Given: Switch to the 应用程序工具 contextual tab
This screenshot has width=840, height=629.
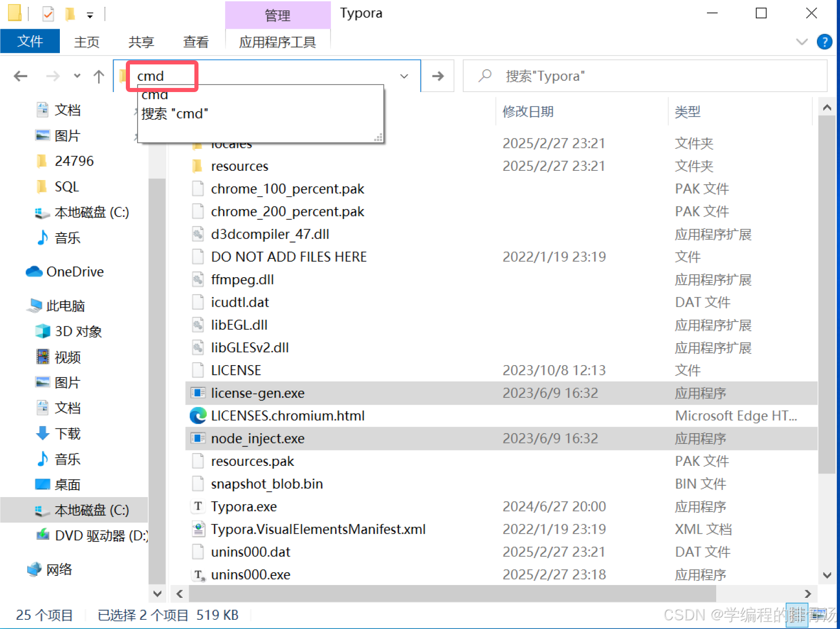Looking at the screenshot, I should pyautogui.click(x=278, y=42).
